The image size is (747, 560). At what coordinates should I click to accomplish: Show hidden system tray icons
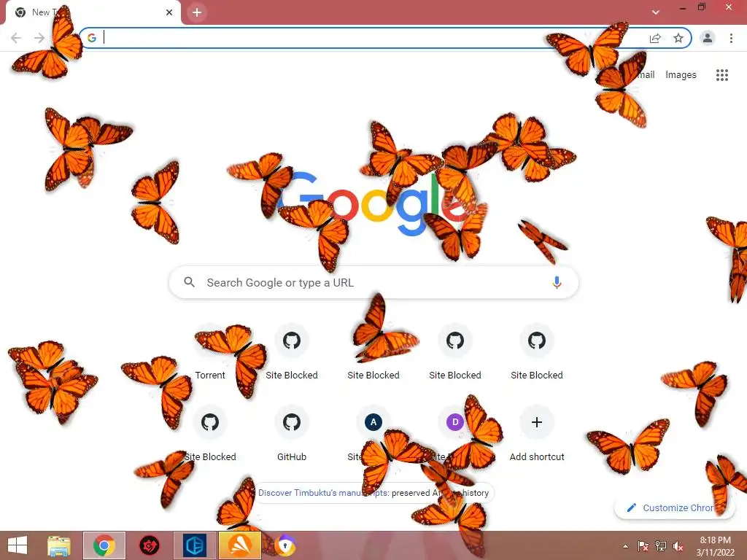pyautogui.click(x=625, y=546)
